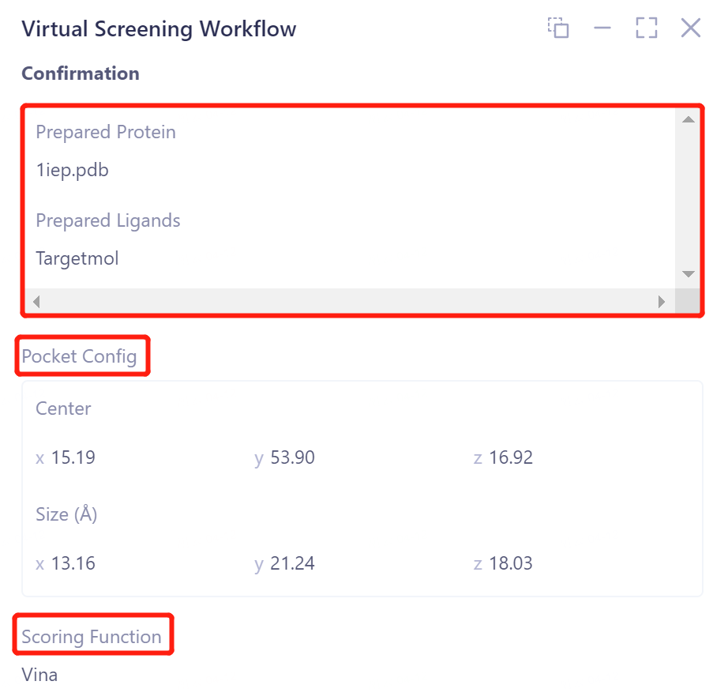The height and width of the screenshot is (700, 728).
Task: Click center x value 15.19
Action: (x=73, y=457)
